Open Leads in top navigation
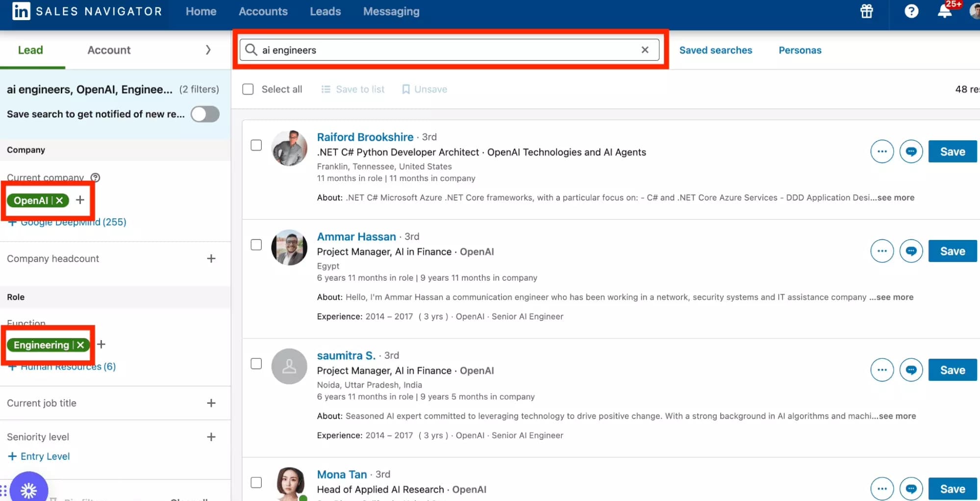This screenshot has width=980, height=501. click(325, 11)
